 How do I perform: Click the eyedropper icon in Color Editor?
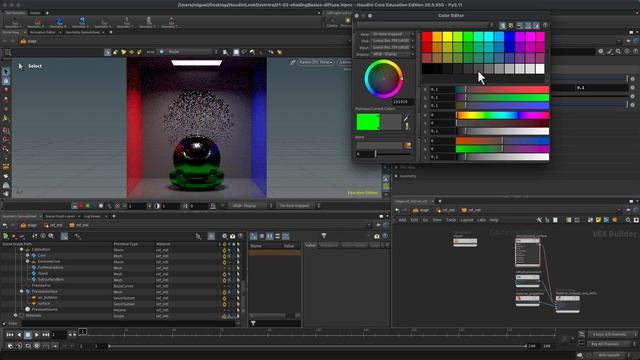407,119
